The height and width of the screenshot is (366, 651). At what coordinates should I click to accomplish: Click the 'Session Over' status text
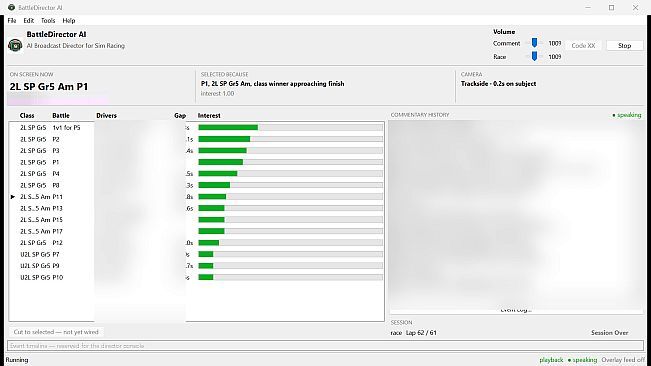pos(609,333)
